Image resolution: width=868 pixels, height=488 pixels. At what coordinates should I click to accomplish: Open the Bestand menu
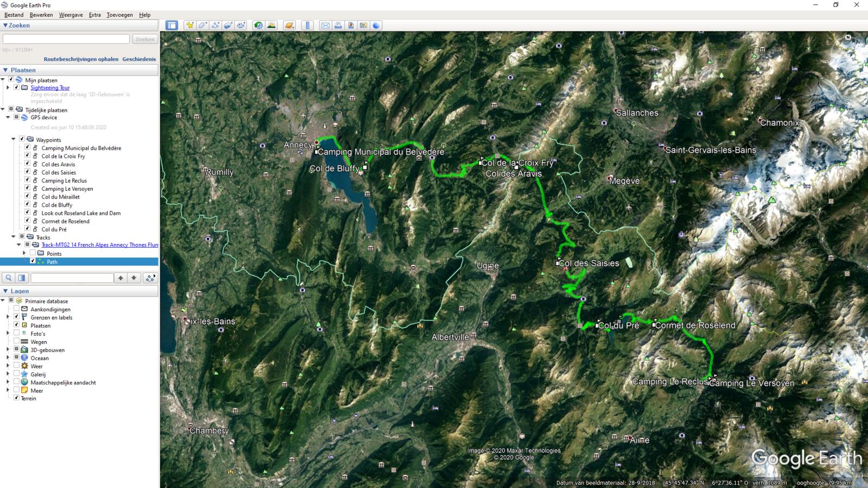pyautogui.click(x=14, y=15)
